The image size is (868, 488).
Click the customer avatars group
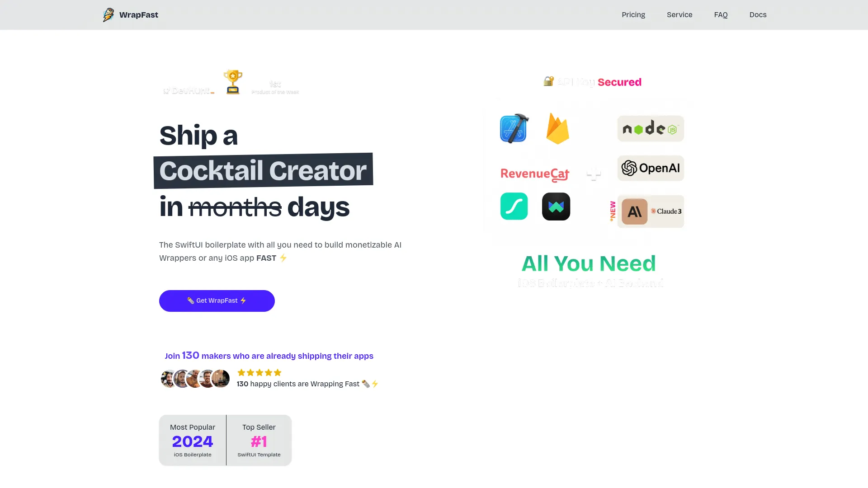195,379
